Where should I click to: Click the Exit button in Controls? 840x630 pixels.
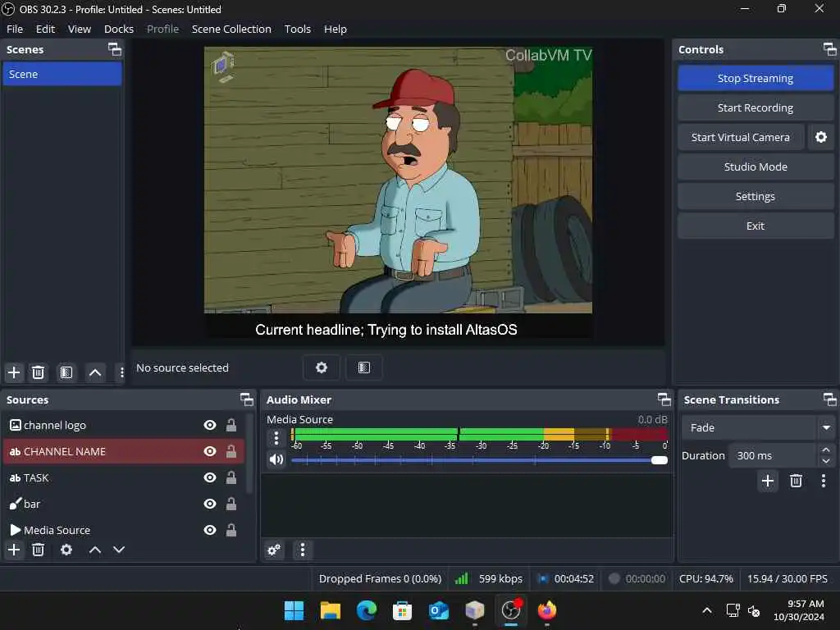click(756, 226)
